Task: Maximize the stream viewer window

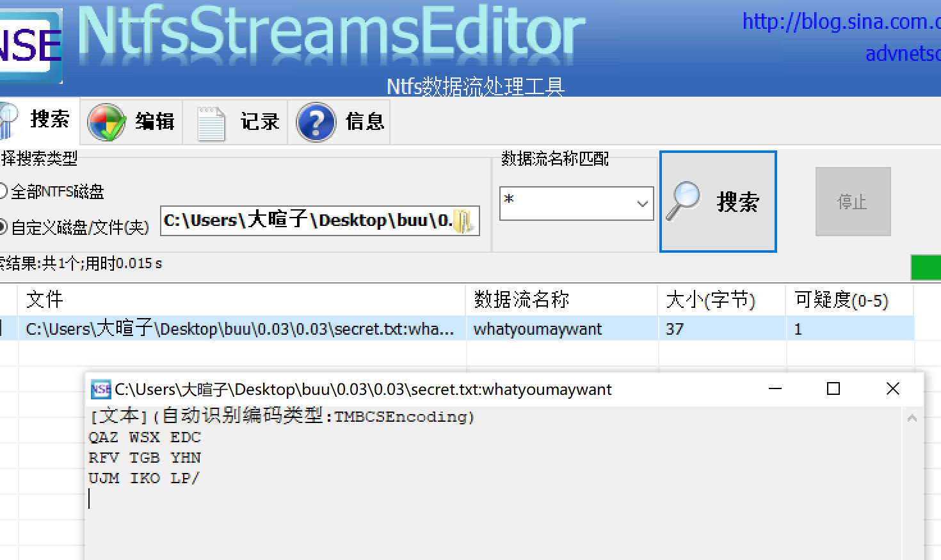Action: coord(833,389)
